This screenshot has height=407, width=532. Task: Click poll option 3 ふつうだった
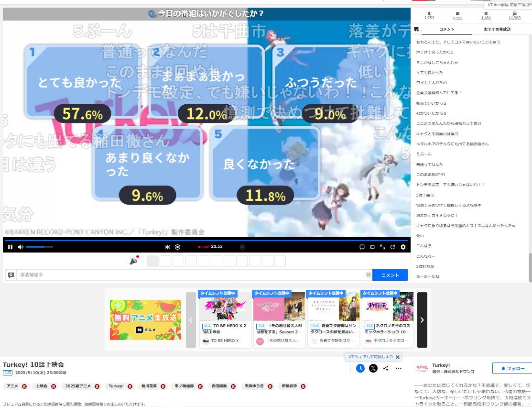coord(330,81)
